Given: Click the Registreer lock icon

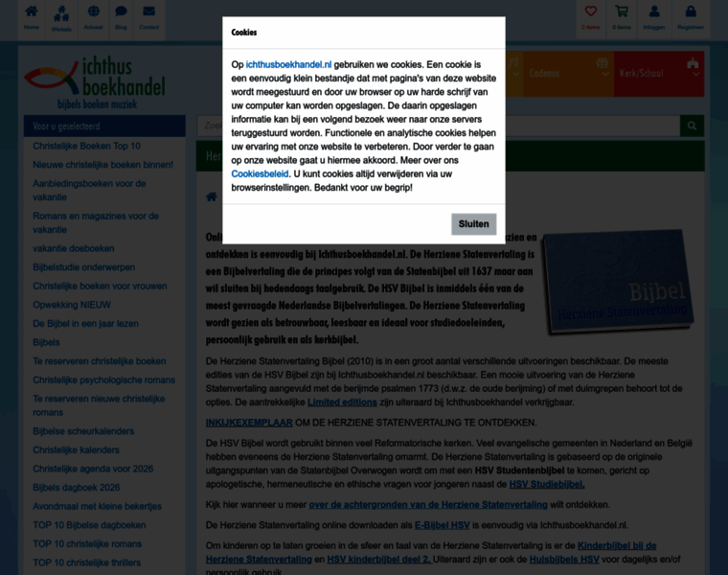Looking at the screenshot, I should coord(691,17).
